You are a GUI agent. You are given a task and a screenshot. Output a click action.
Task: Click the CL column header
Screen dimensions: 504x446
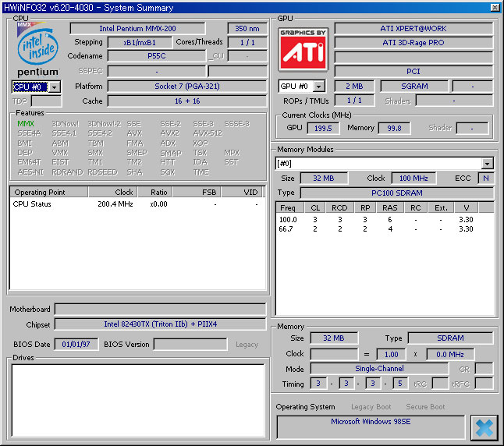[315, 207]
